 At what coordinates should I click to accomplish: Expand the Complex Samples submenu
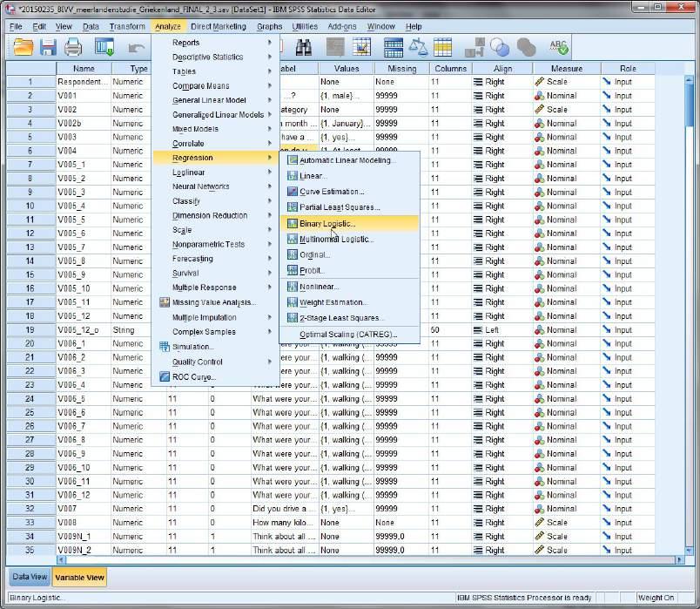pyautogui.click(x=215, y=332)
